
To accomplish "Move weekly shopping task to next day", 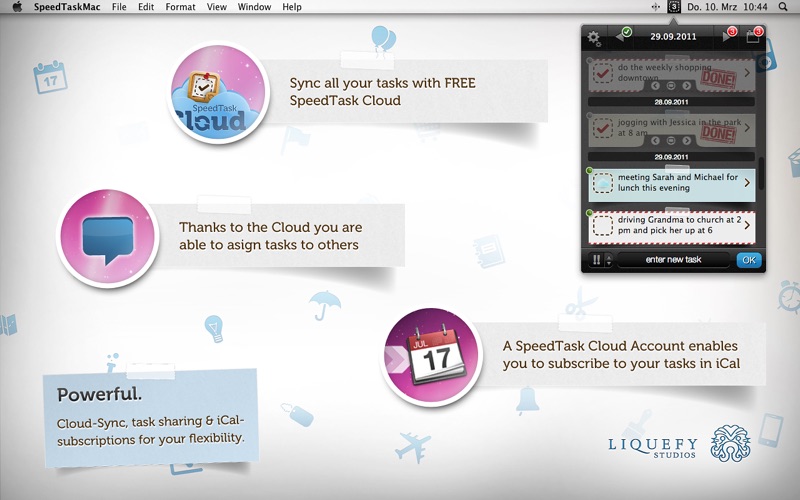I will [687, 86].
